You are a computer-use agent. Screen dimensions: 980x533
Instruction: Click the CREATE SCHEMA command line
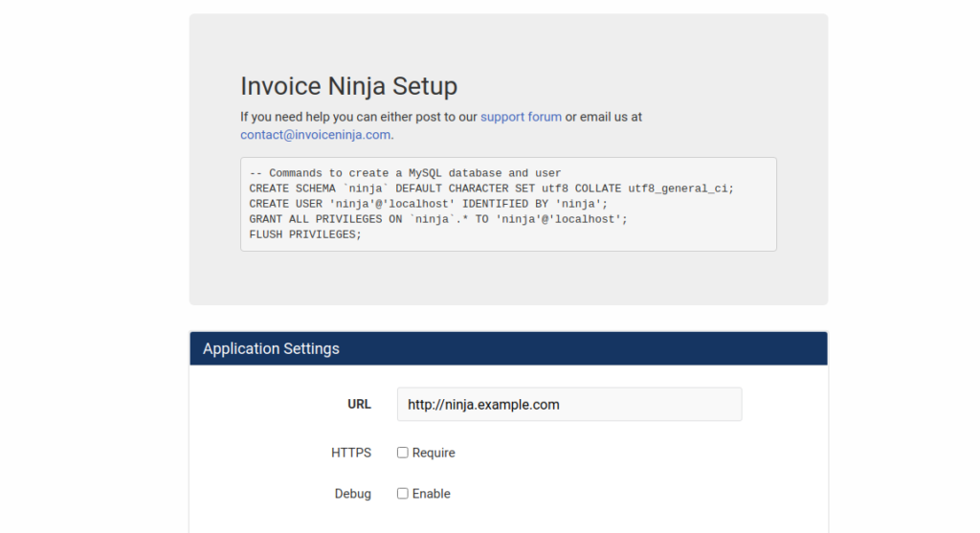[x=491, y=189]
